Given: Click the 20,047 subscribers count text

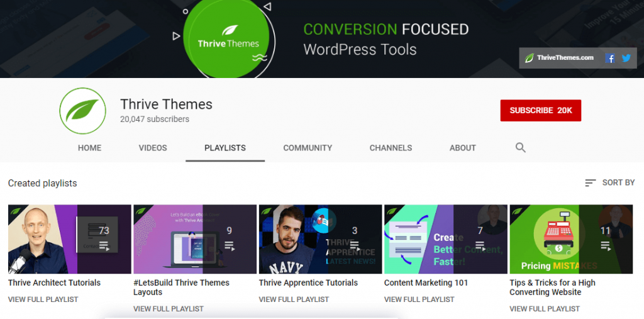Looking at the screenshot, I should pos(155,119).
